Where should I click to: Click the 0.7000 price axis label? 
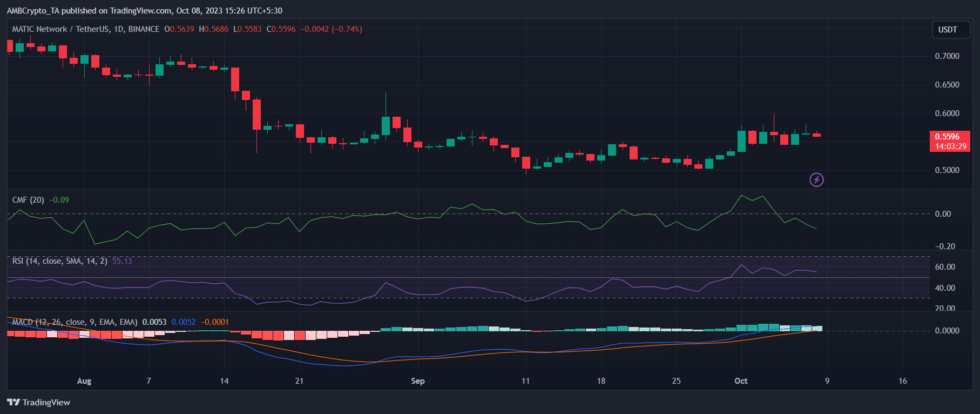947,56
